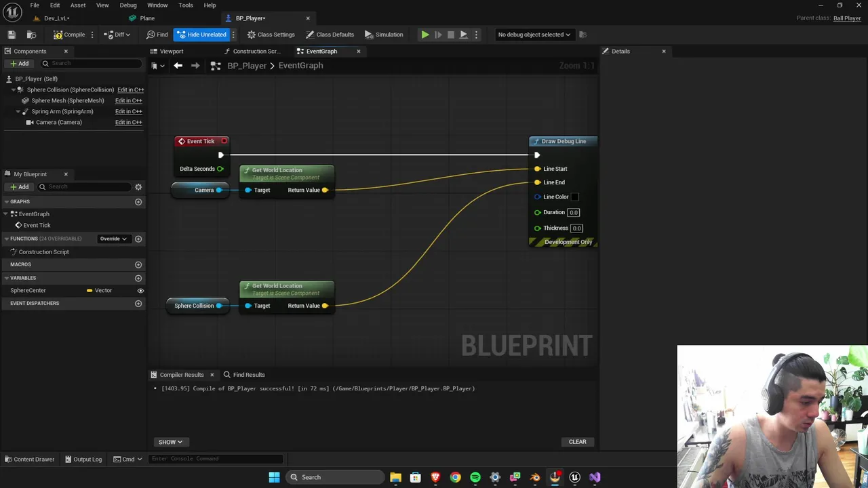Image resolution: width=868 pixels, height=488 pixels.
Task: Open Class Defaults
Action: pyautogui.click(x=330, y=35)
